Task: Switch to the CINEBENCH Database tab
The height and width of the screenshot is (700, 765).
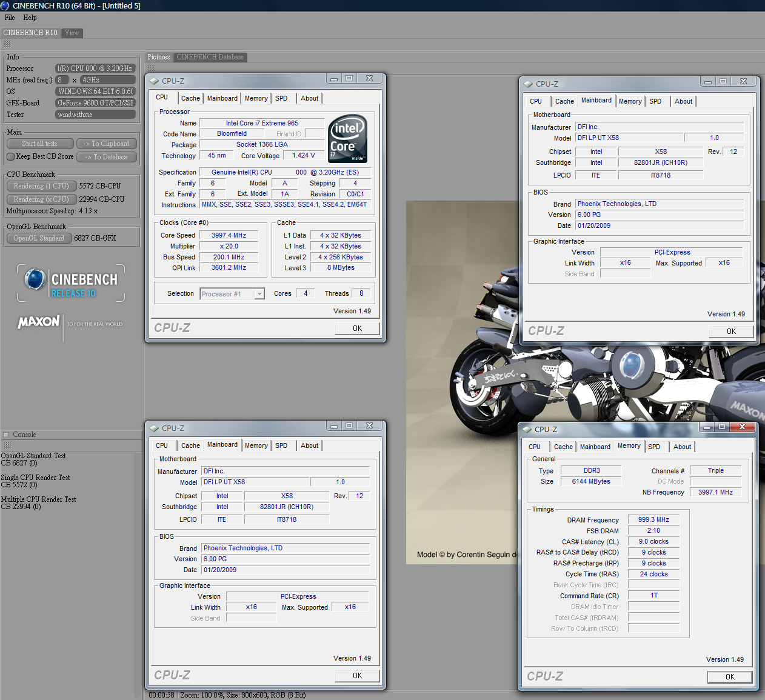Action: [x=210, y=57]
